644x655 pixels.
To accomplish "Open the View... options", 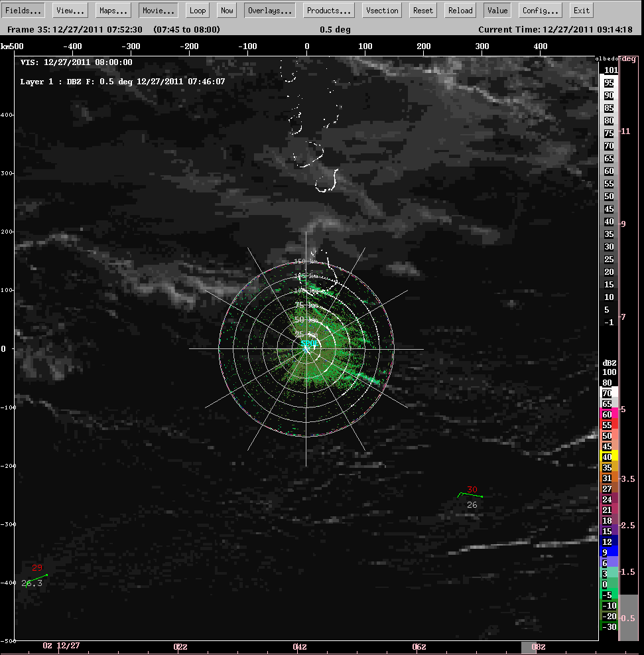I will coord(70,11).
